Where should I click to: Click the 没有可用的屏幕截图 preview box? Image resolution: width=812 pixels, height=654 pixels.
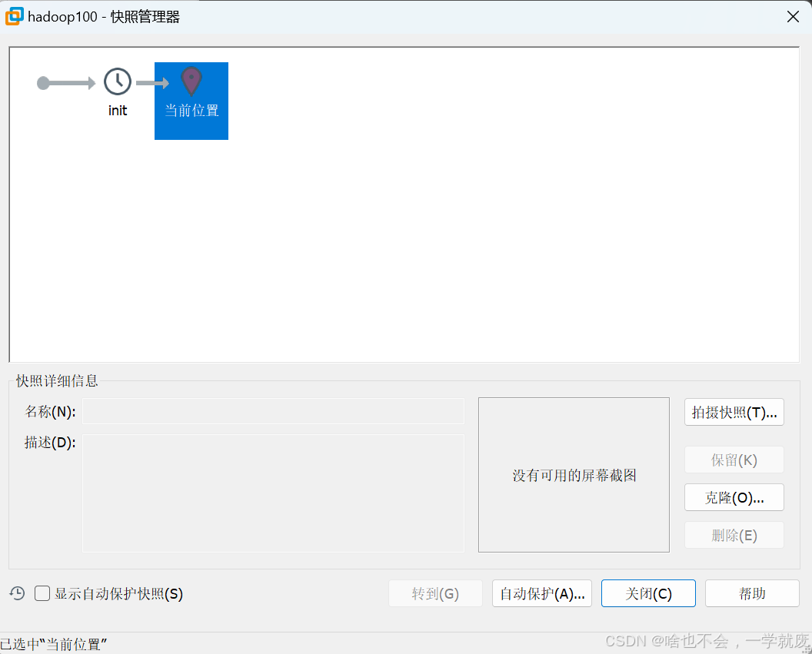[x=574, y=475]
